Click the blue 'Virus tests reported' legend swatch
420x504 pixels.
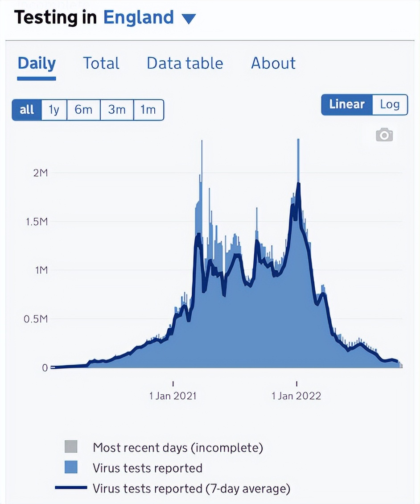71,467
